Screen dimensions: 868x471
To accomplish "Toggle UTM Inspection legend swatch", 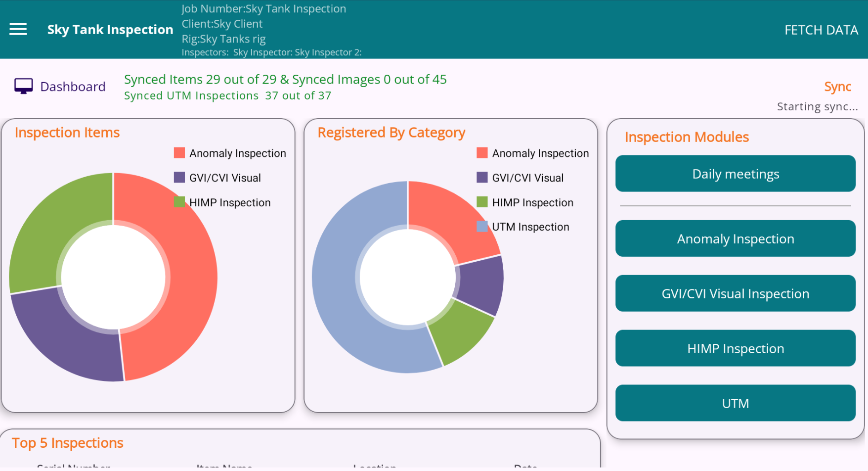I will pos(482,227).
